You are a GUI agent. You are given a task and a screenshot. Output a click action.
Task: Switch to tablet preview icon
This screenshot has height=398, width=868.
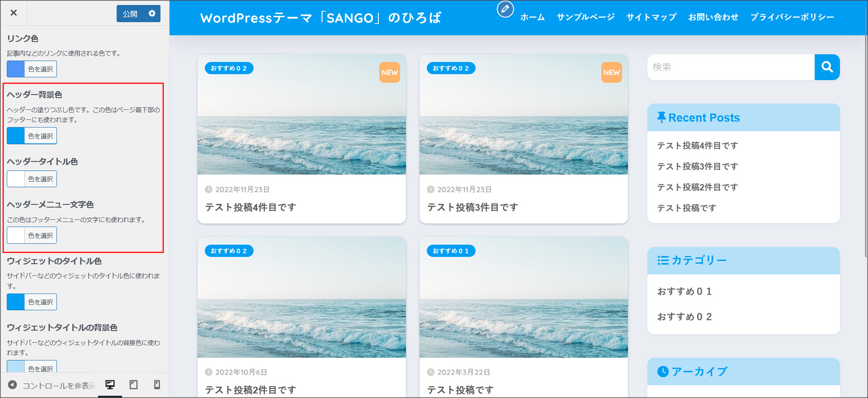pyautogui.click(x=133, y=385)
